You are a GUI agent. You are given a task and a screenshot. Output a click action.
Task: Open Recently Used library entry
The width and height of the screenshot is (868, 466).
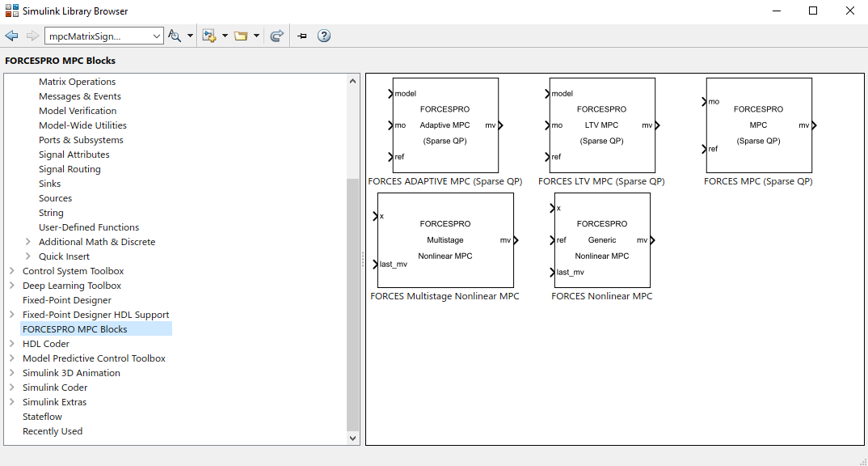(x=53, y=431)
